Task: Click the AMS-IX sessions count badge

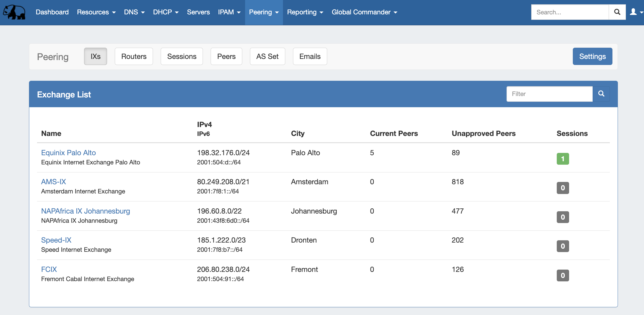Action: pos(562,188)
